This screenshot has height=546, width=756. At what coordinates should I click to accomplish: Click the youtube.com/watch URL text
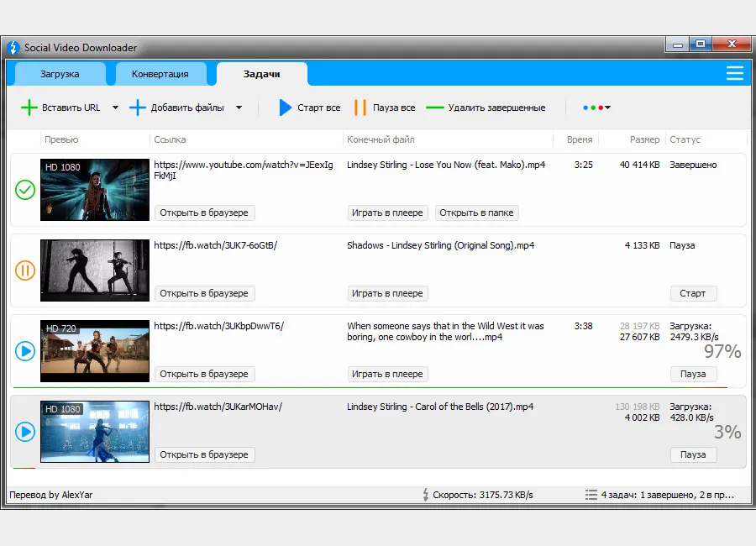coord(244,170)
